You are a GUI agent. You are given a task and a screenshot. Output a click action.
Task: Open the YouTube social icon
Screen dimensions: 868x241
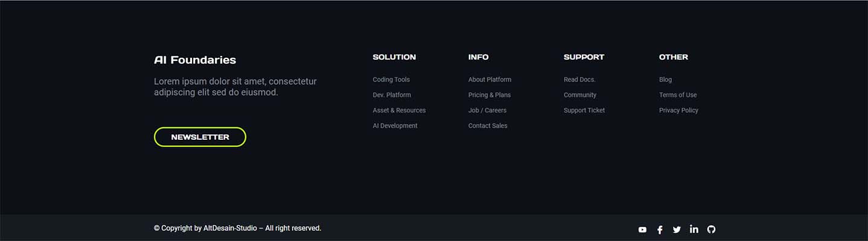coord(642,230)
